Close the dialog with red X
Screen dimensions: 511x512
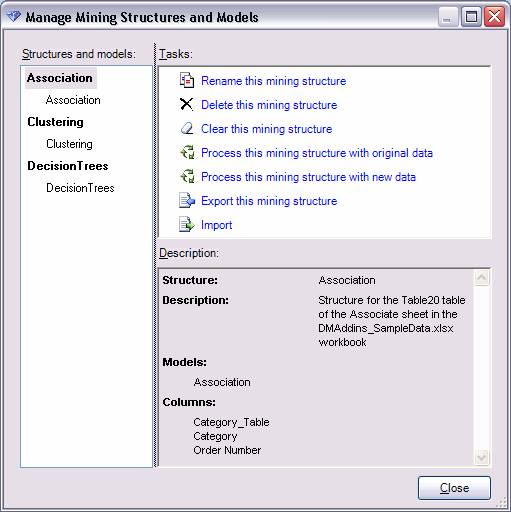[x=494, y=17]
